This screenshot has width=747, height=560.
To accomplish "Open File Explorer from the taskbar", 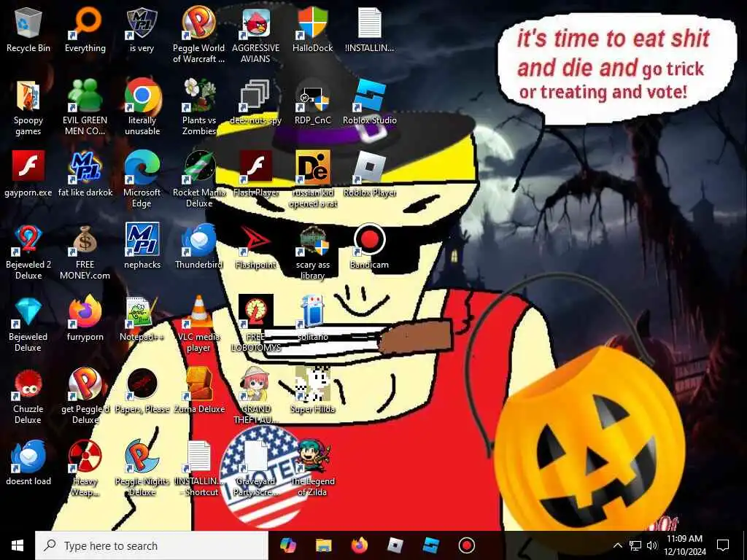I will [x=323, y=545].
